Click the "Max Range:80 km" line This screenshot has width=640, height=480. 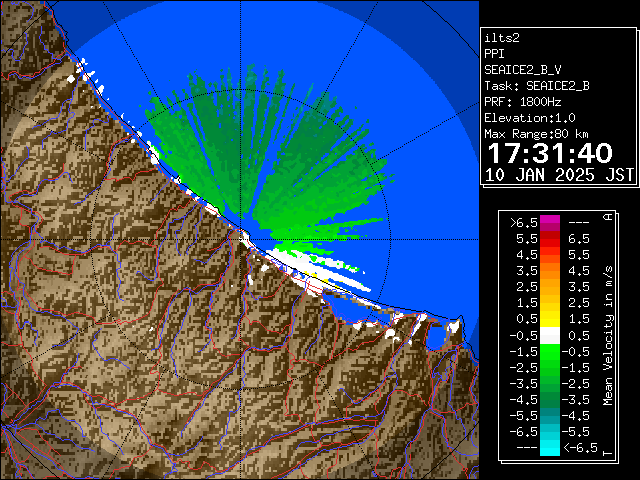click(537, 134)
